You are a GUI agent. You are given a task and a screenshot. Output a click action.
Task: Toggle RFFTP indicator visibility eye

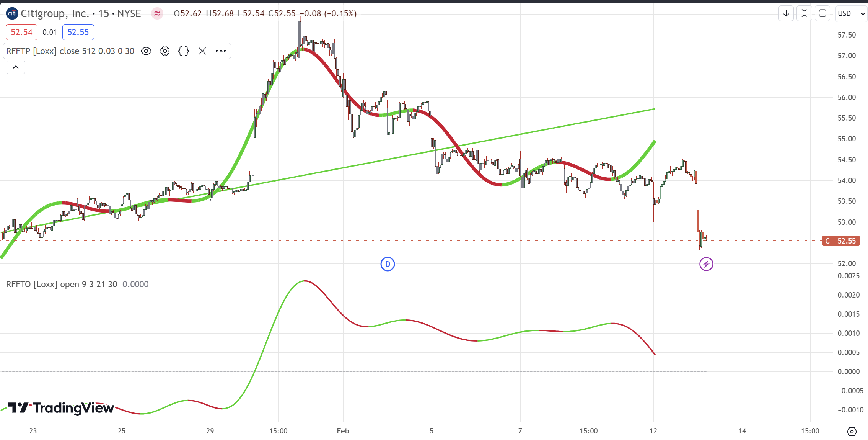[146, 51]
